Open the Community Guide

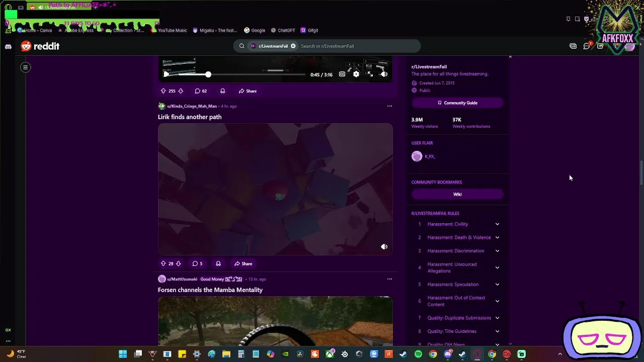457,103
